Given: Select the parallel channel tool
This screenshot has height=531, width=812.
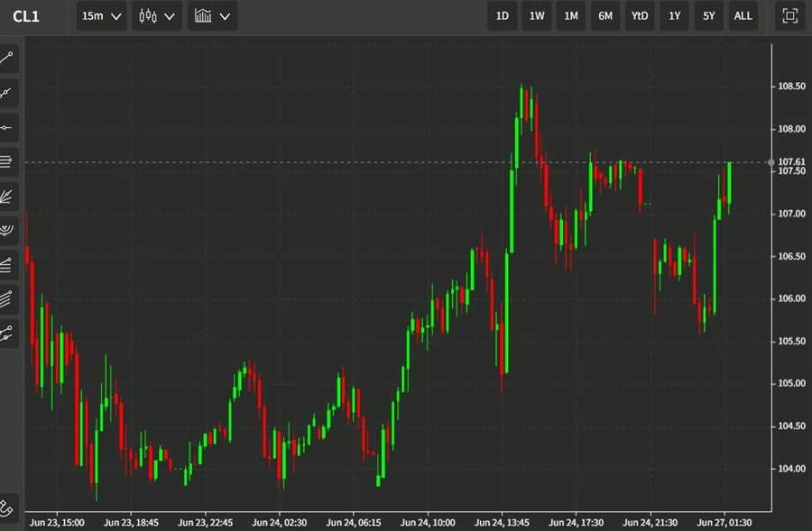Looking at the screenshot, I should 7,299.
